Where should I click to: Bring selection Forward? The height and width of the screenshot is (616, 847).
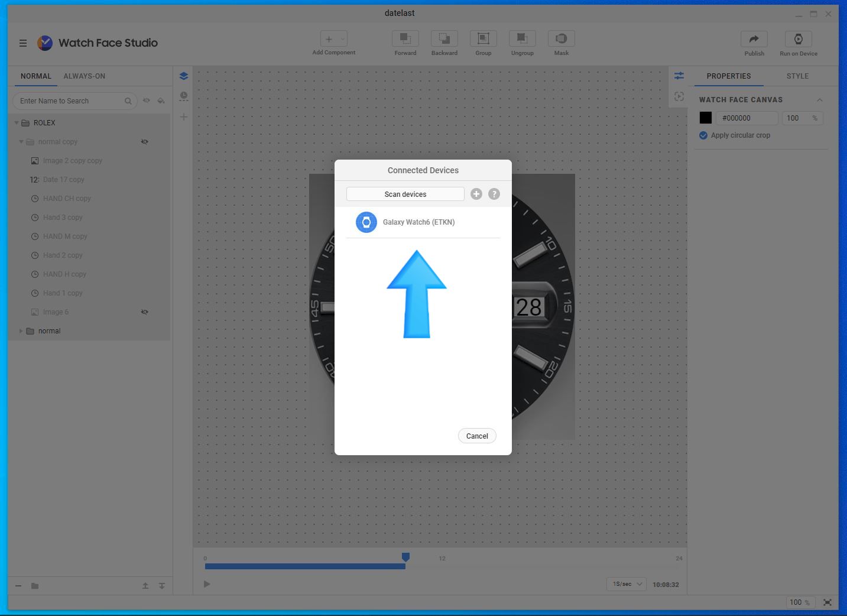tap(405, 38)
